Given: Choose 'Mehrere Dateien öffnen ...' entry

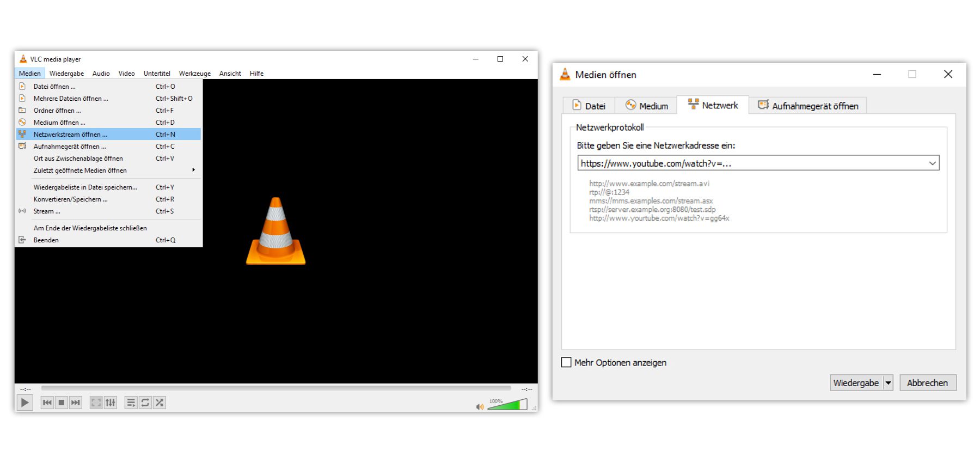Looking at the screenshot, I should [x=109, y=98].
